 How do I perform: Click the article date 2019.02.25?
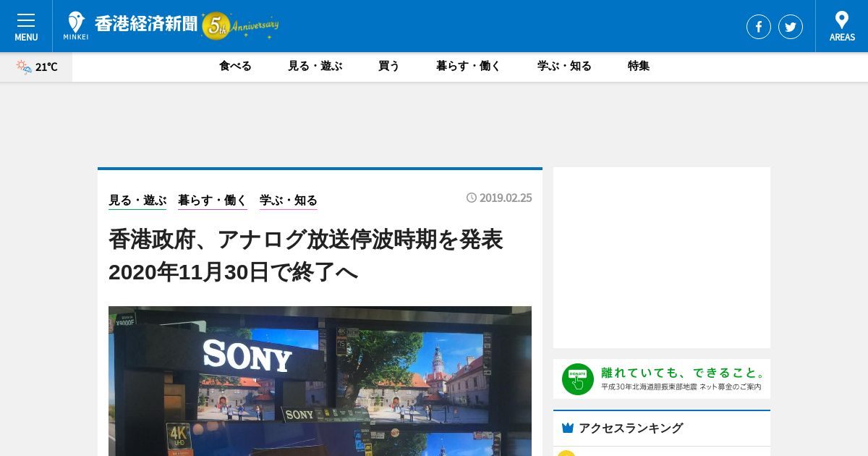499,198
